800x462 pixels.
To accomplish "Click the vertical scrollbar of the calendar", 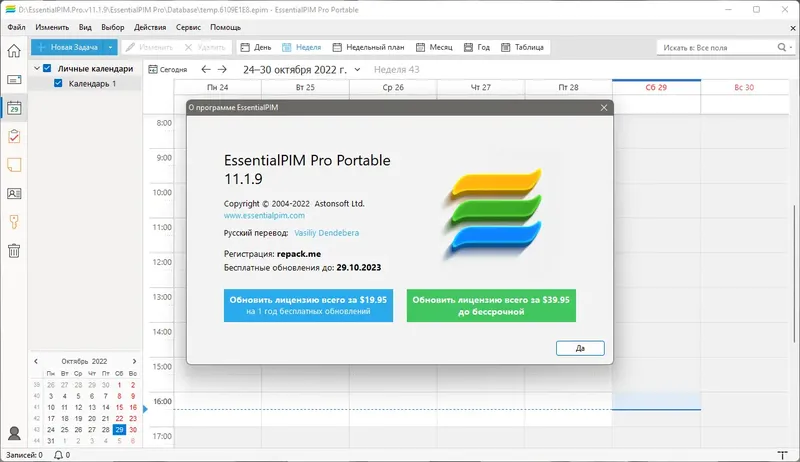I will click(794, 273).
